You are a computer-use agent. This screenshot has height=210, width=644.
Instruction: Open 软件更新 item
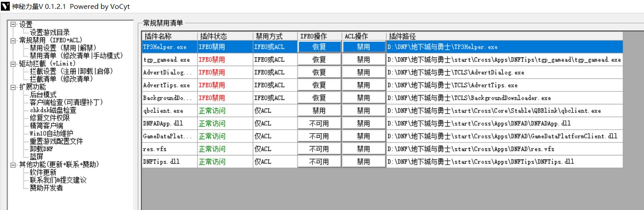pyautogui.click(x=43, y=172)
